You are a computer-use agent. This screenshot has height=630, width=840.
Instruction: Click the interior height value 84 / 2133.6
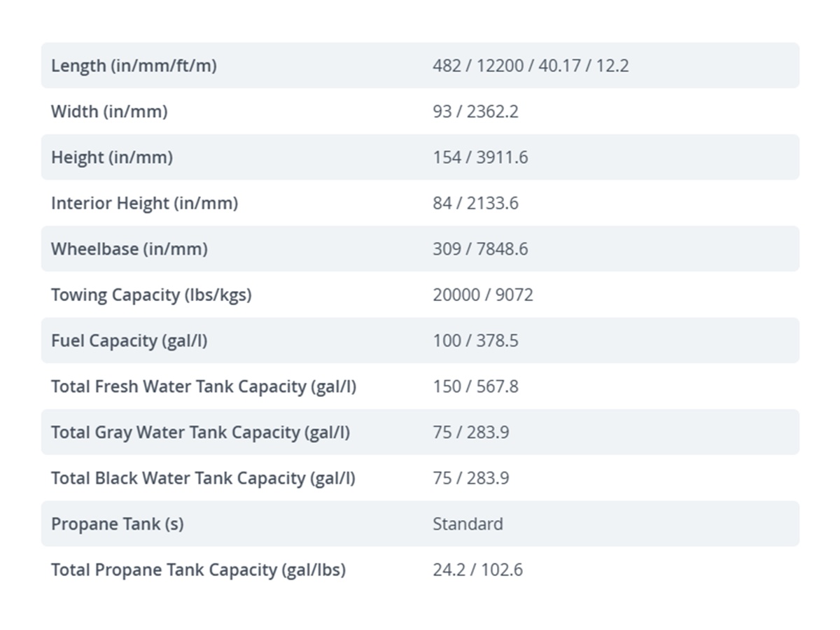click(475, 203)
